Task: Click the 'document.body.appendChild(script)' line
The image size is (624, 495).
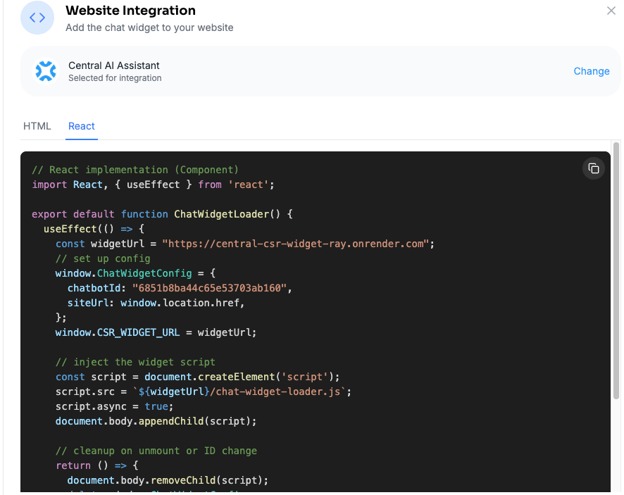Action: pos(156,421)
